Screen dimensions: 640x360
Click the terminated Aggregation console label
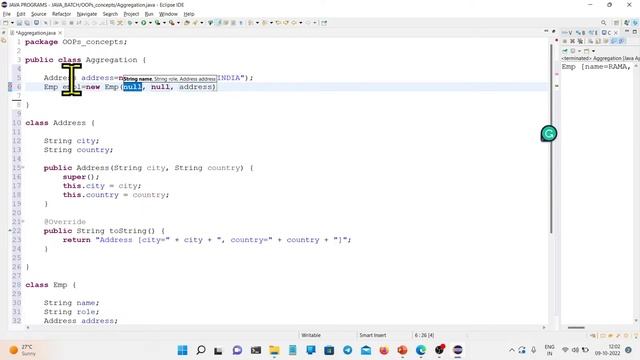tap(600, 58)
